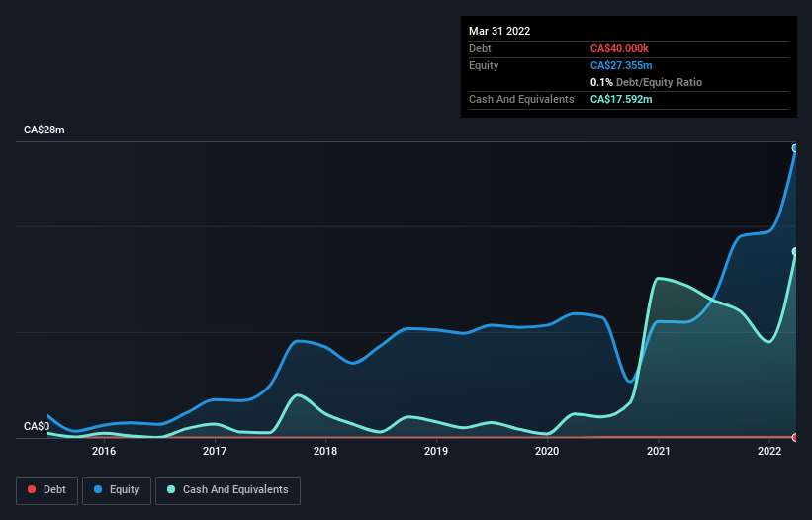Click the 2017 x-axis label

click(215, 451)
